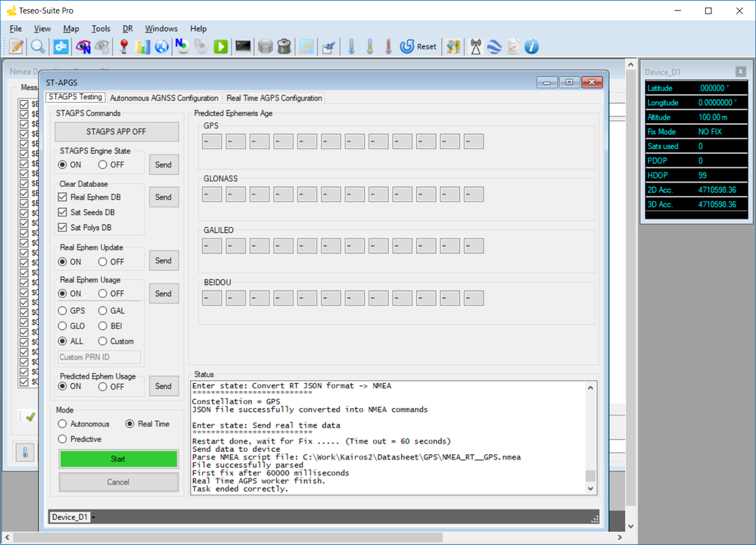Image resolution: width=756 pixels, height=545 pixels.
Task: Select the GLO constellation radio button
Action: [71, 326]
